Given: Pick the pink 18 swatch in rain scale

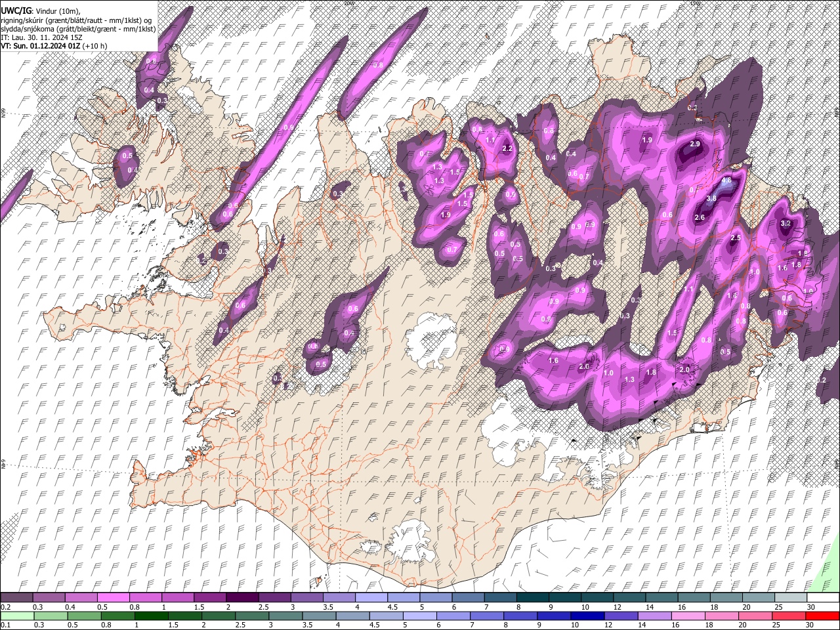Looking at the screenshot, I should 721,616.
